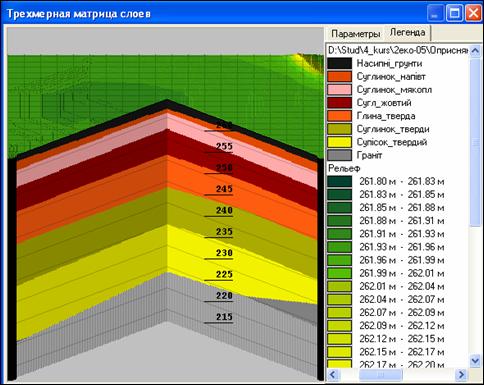This screenshot has width=484, height=385.
Task: Click the gray Граніт legend swatch
Action: pyautogui.click(x=339, y=155)
